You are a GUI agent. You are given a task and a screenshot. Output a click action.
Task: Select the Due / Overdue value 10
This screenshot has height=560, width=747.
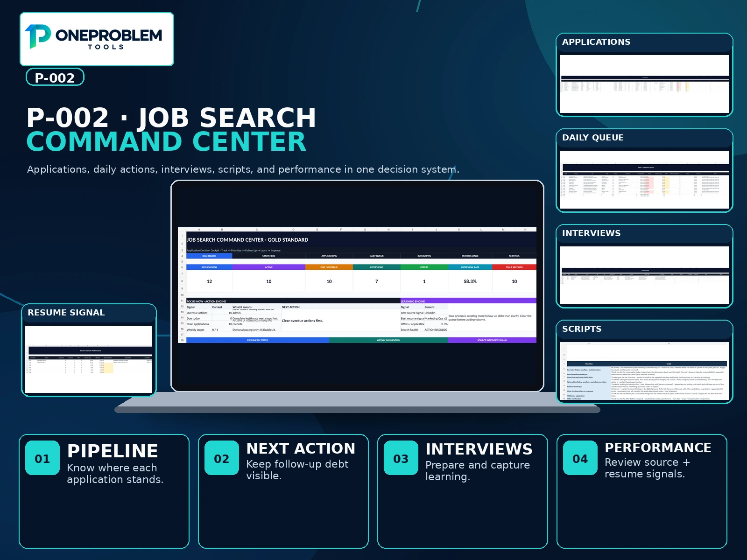(329, 281)
